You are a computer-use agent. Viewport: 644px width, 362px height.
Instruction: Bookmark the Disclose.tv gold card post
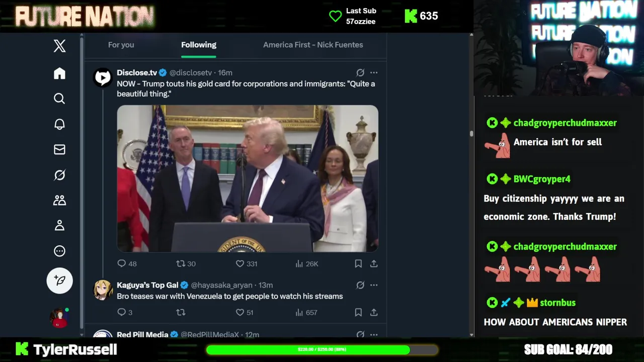click(358, 263)
